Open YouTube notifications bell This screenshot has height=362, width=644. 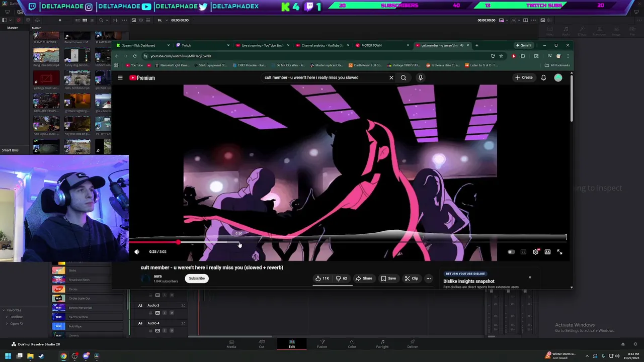pos(543,77)
